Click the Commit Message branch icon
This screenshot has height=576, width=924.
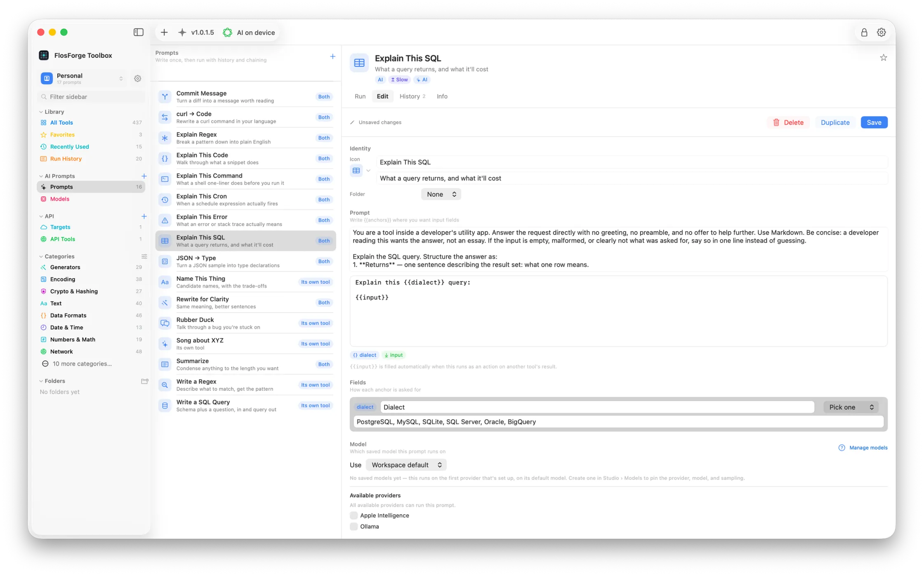coord(165,96)
